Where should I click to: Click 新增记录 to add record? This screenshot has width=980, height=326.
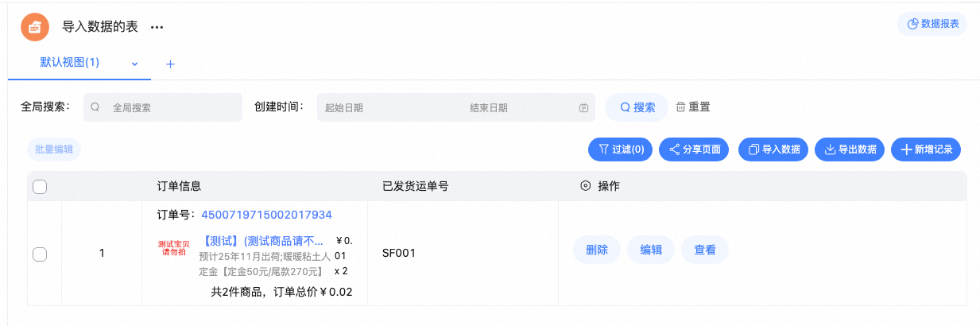point(926,149)
